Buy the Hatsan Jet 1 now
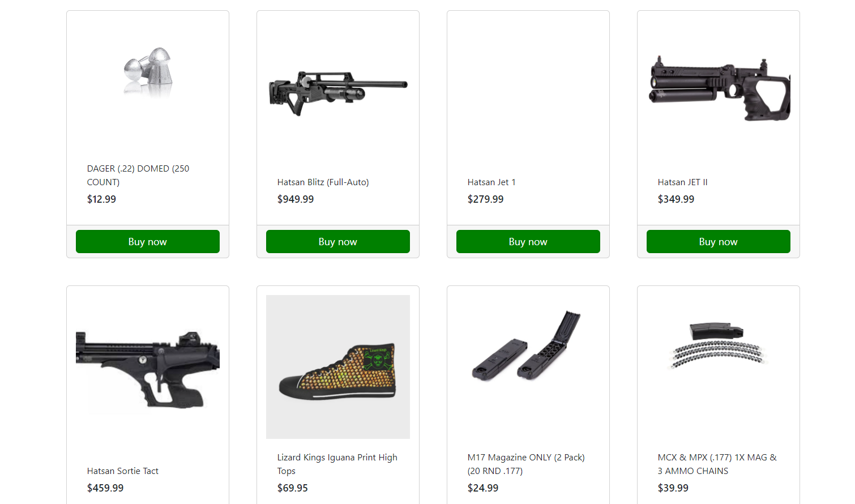Viewport: 855px width, 504px height. 528,242
